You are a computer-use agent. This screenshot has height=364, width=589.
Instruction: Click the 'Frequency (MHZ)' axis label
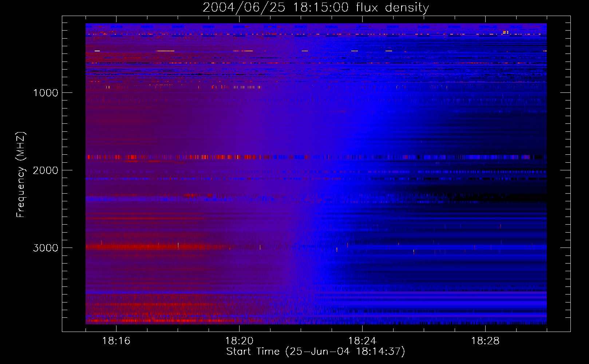tap(21, 174)
